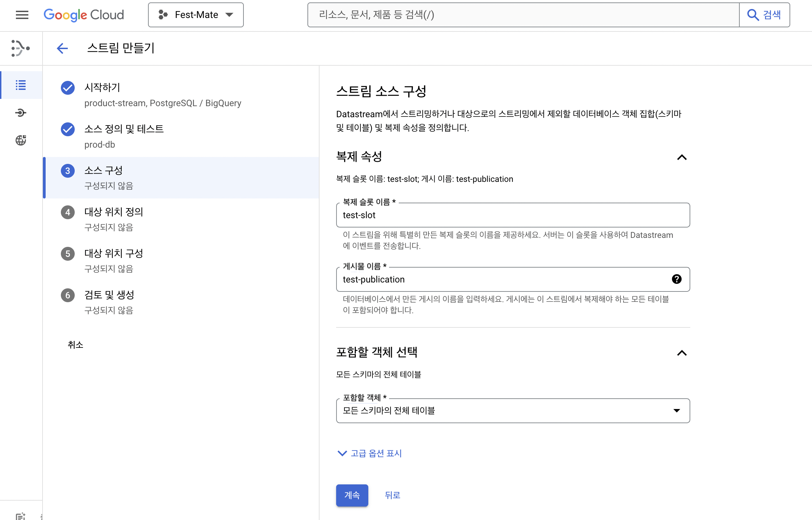Open the streams list sidebar icon
812x520 pixels.
pyautogui.click(x=21, y=85)
